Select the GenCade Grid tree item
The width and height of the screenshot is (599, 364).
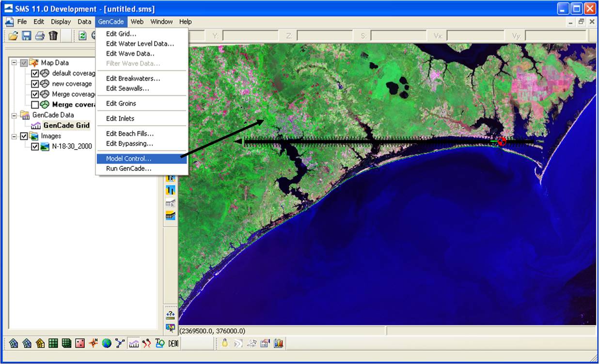66,125
